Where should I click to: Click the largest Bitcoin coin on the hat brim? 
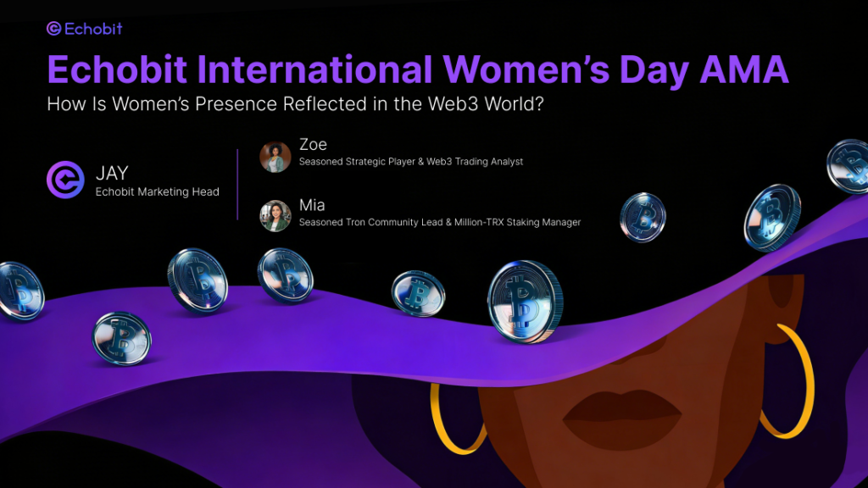tap(525, 301)
